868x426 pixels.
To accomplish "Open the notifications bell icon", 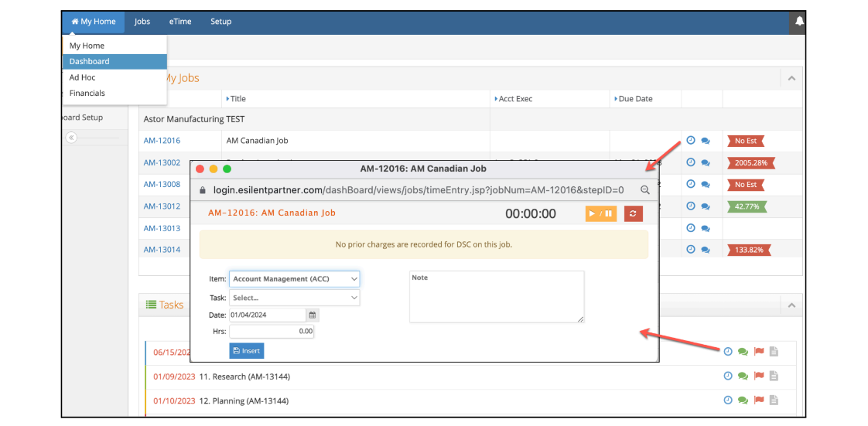I will (799, 22).
